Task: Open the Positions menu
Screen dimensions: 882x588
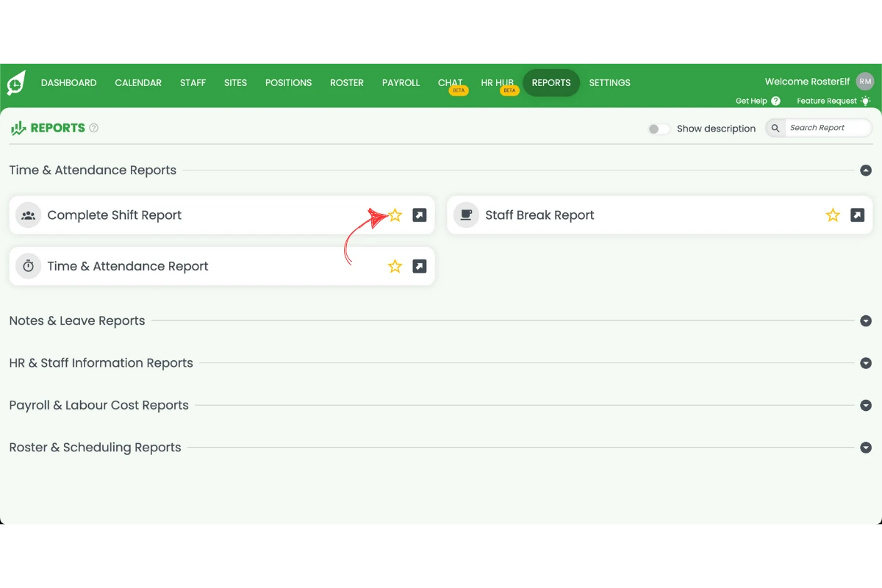Action: (288, 83)
